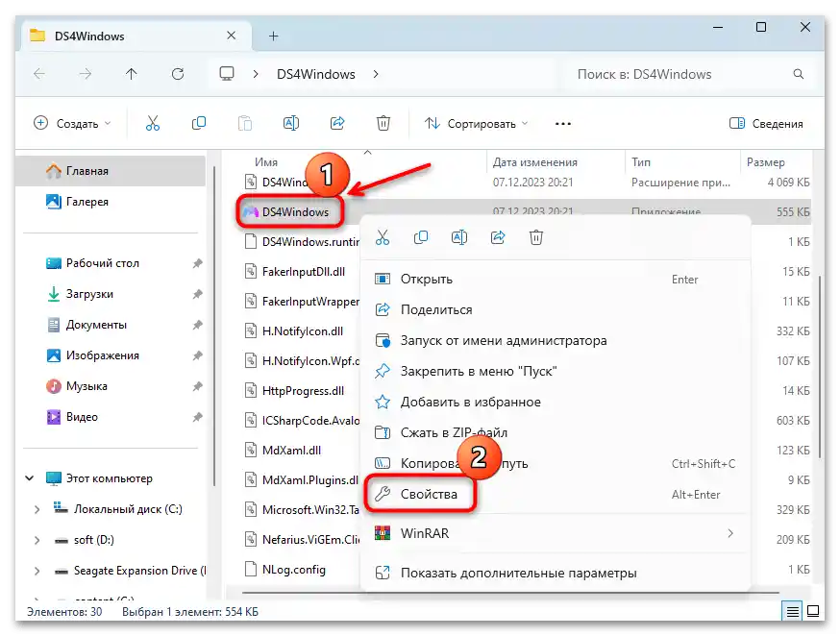Open the WinRAR submenu arrow
The image size is (840, 636).
pos(729,533)
